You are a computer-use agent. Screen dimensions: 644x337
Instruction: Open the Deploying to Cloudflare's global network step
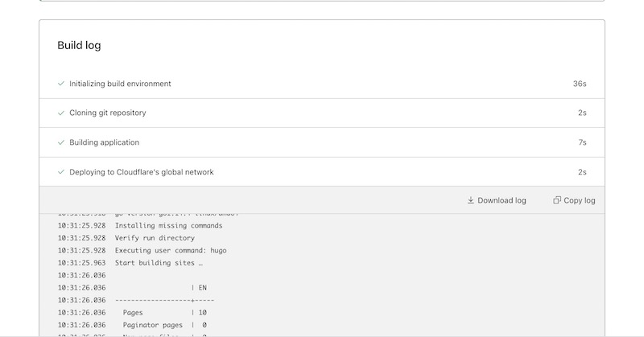321,172
